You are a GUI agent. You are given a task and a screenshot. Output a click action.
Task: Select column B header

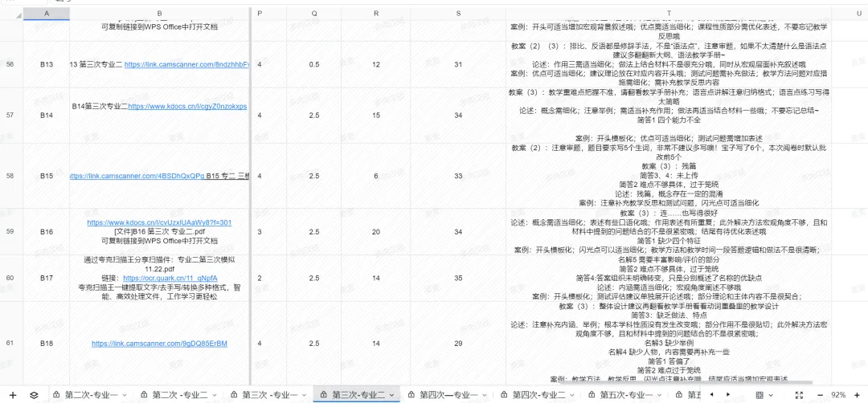pyautogui.click(x=159, y=14)
